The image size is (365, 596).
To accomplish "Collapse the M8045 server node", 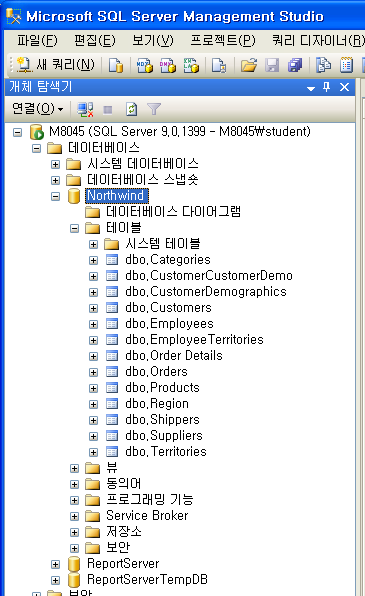I will [x=17, y=132].
